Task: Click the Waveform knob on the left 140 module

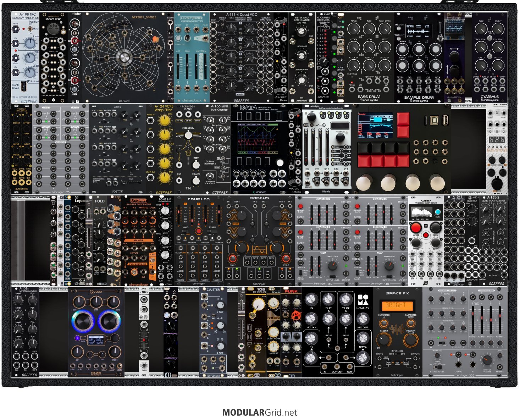Action: pyautogui.click(x=332, y=265)
